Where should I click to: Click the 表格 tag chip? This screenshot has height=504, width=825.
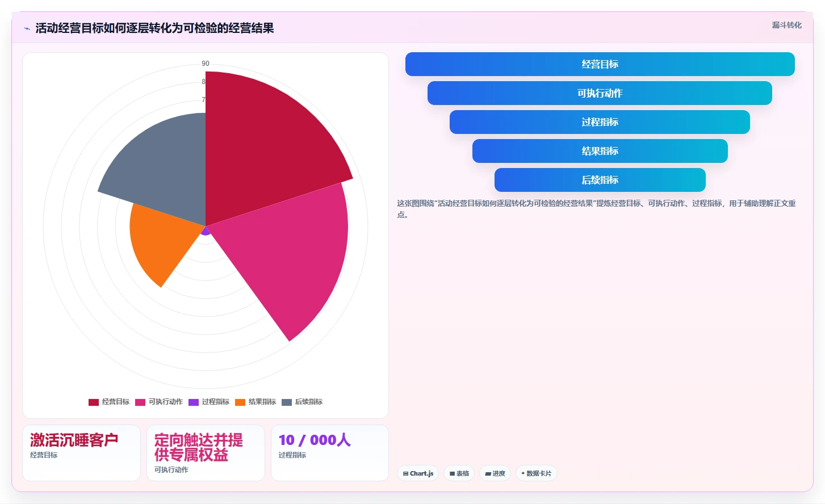459,473
